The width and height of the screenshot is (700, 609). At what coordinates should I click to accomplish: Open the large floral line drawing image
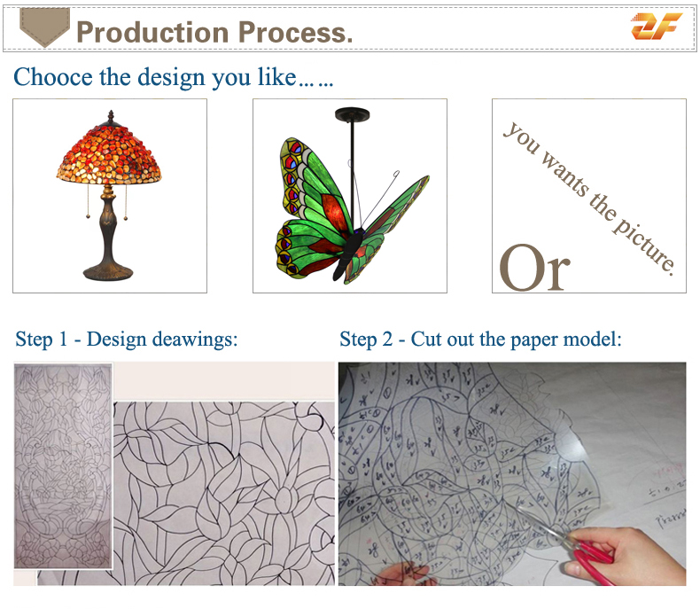point(224,494)
